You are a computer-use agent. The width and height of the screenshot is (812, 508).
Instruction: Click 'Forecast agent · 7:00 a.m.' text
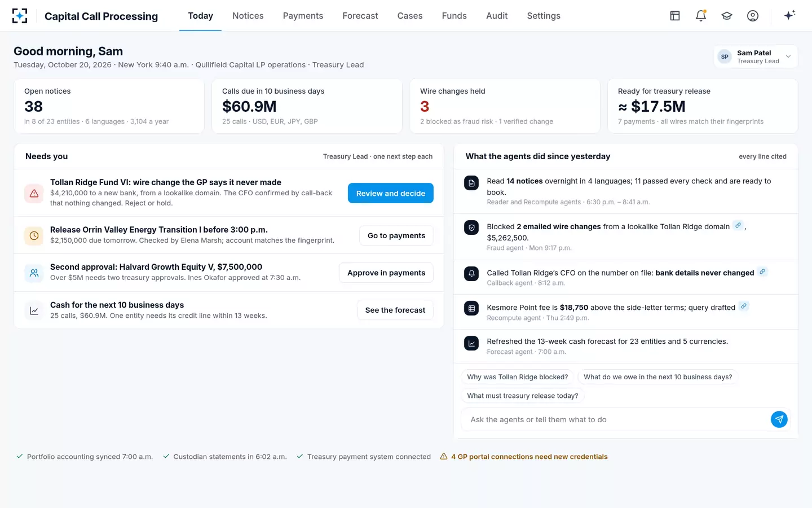(527, 352)
